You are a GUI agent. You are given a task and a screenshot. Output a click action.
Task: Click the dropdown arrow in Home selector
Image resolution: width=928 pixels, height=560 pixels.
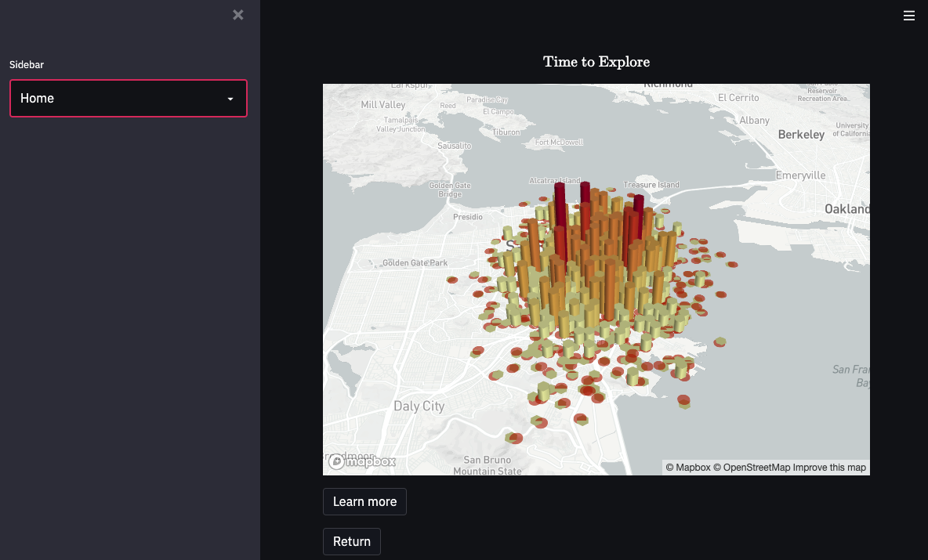tap(230, 99)
